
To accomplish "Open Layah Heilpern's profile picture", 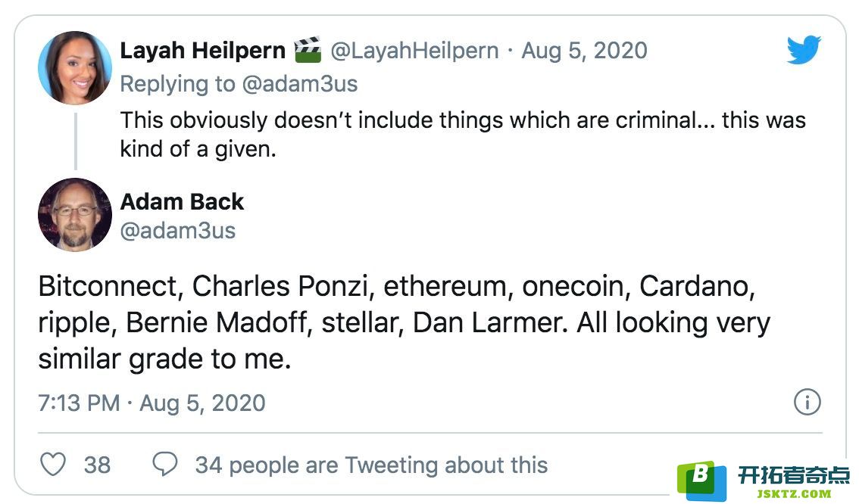I will (x=74, y=68).
